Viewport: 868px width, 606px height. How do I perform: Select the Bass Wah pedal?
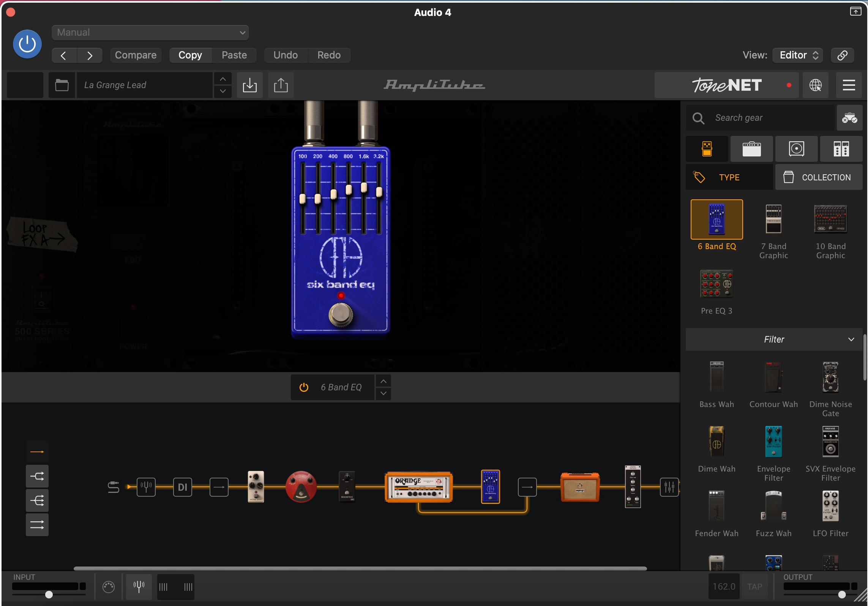tap(717, 377)
